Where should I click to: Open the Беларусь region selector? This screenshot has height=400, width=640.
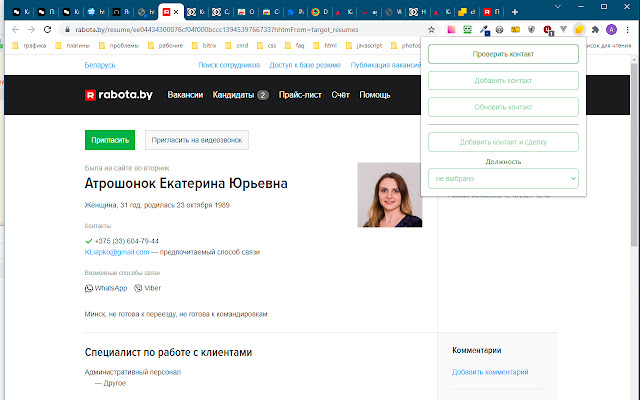click(99, 64)
